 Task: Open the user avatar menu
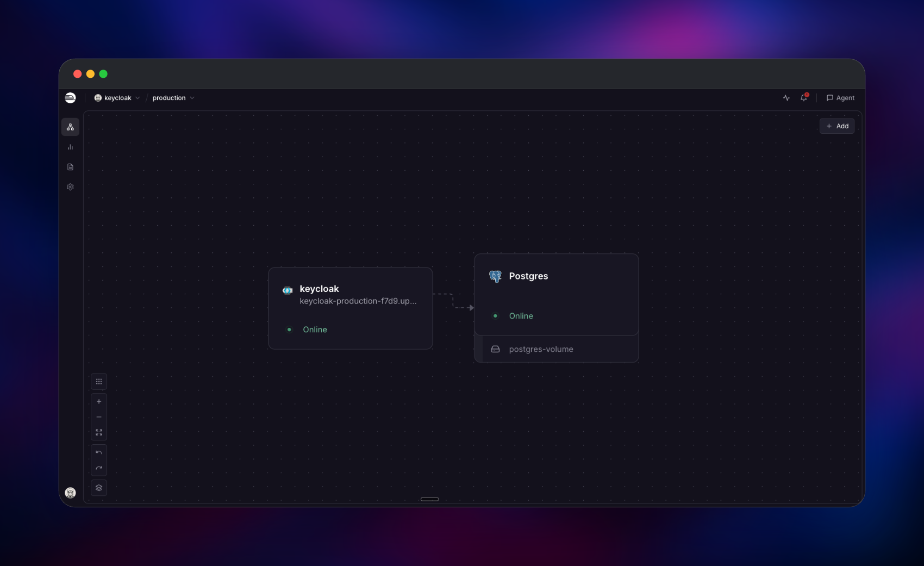pyautogui.click(x=70, y=493)
